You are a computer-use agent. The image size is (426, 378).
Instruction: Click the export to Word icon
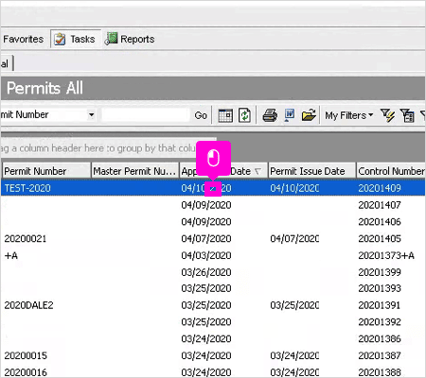[290, 115]
